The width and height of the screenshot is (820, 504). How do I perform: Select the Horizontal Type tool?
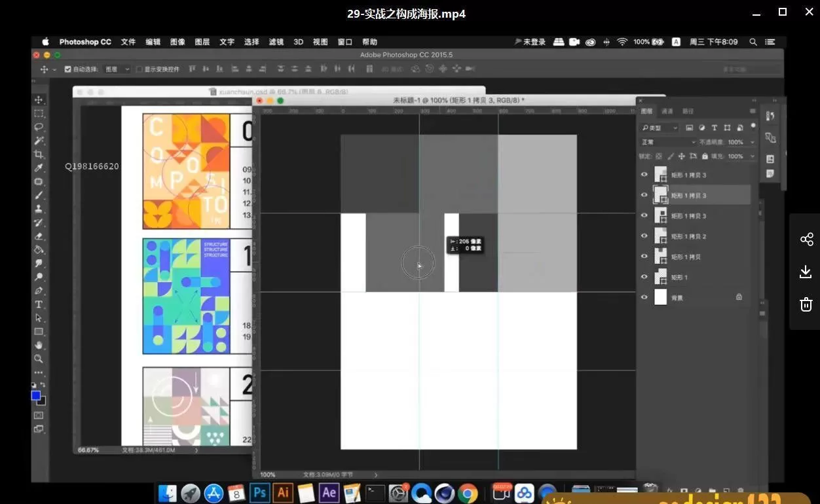(39, 304)
